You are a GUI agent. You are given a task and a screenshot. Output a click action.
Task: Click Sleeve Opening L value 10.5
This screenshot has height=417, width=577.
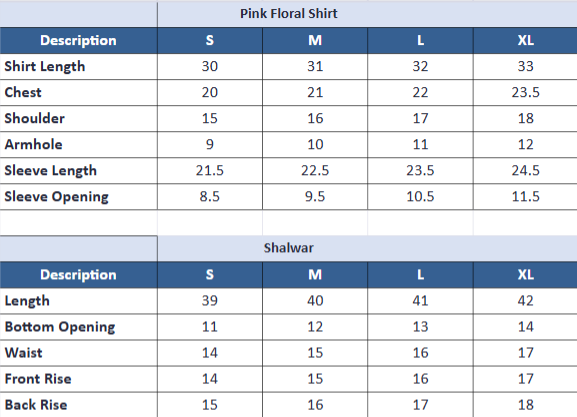click(420, 197)
